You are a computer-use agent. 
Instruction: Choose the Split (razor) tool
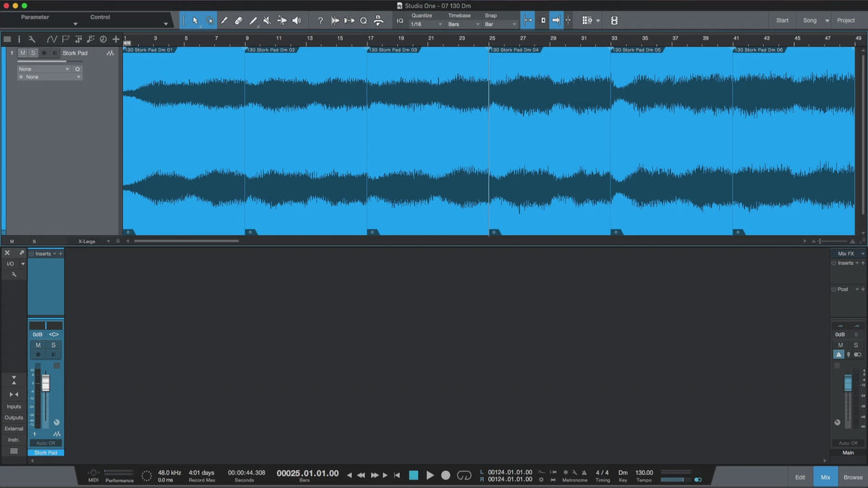pyautogui.click(x=224, y=21)
